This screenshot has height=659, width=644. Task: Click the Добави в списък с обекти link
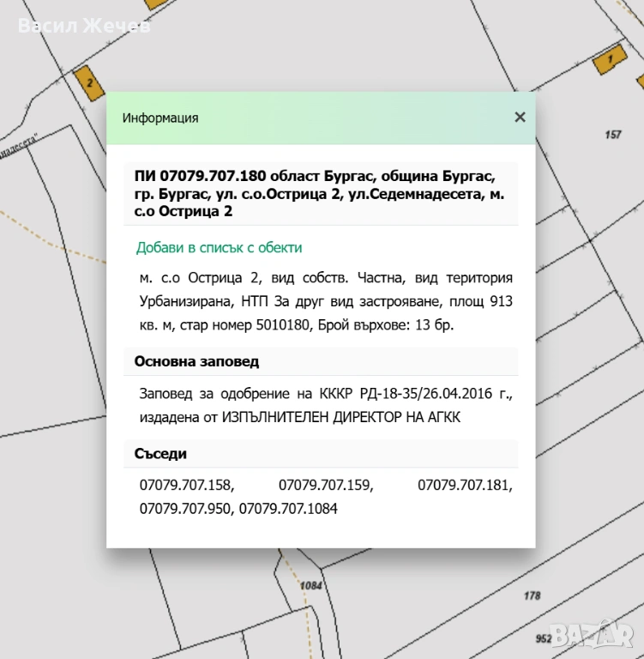pyautogui.click(x=219, y=248)
